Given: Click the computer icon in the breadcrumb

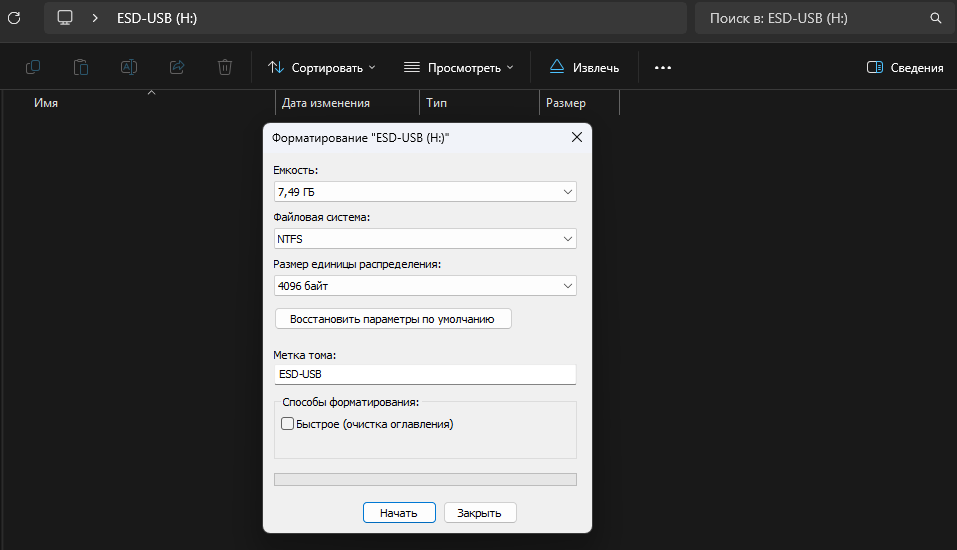Looking at the screenshot, I should coord(65,18).
